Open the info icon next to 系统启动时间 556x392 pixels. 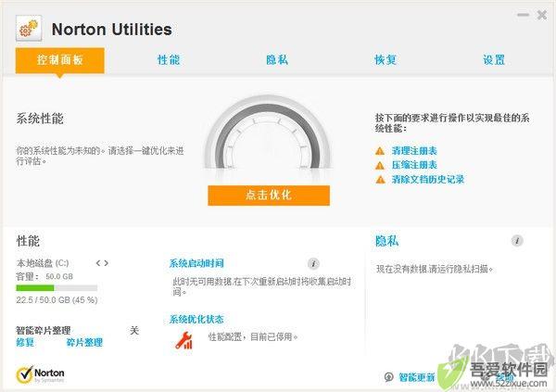pos(313,263)
